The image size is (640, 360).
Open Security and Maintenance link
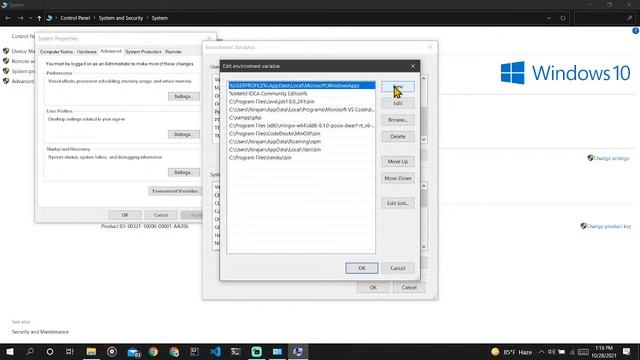pos(40,332)
